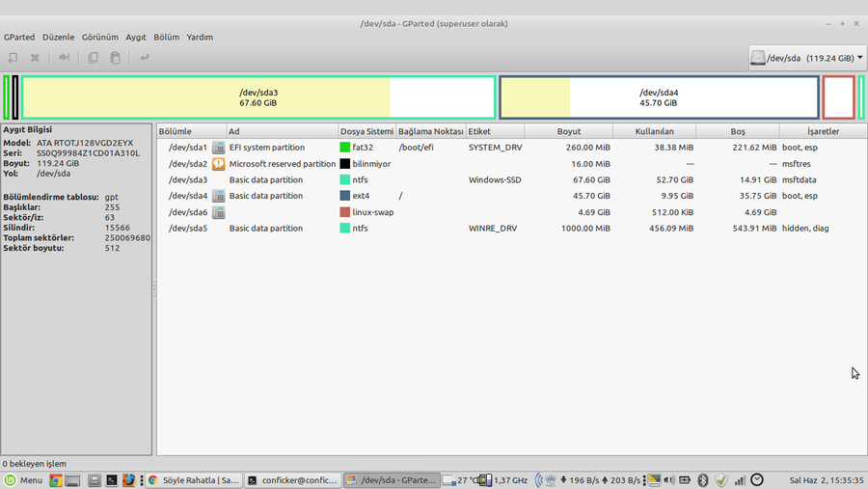868x489 pixels.
Task: Click the Copy partition toolbar icon
Action: tap(93, 58)
